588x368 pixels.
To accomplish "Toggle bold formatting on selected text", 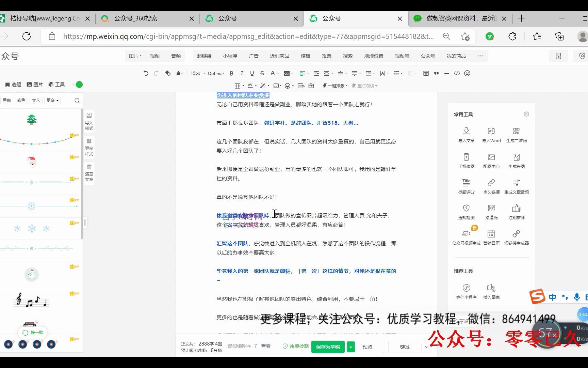I will point(231,73).
